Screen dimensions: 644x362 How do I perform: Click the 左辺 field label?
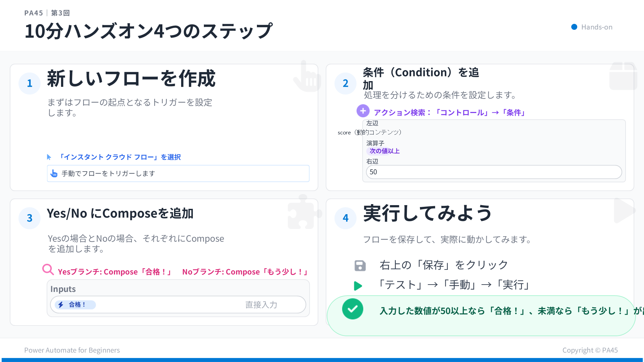[x=372, y=123]
